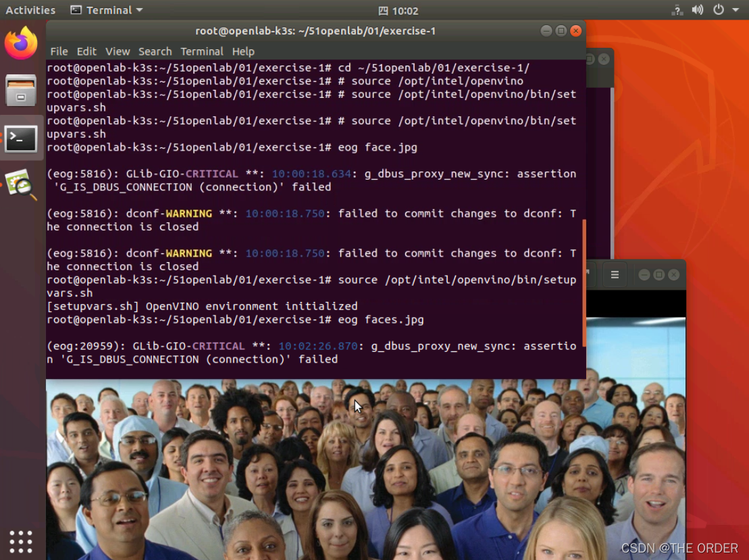Viewport: 749px width, 560px height.
Task: Click '[setupvars.sh] OpenVINO environment initialized' line
Action: pos(202,306)
